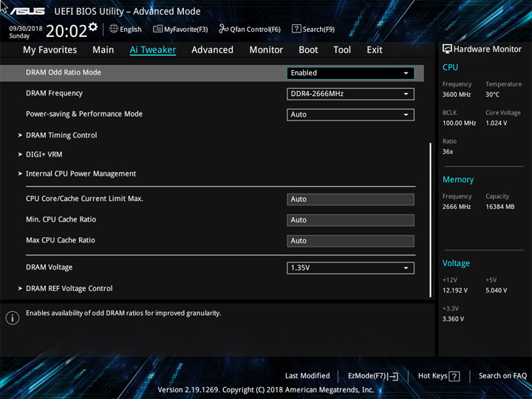
Task: Click memory frequency 2666 MHz value
Action: click(x=457, y=207)
